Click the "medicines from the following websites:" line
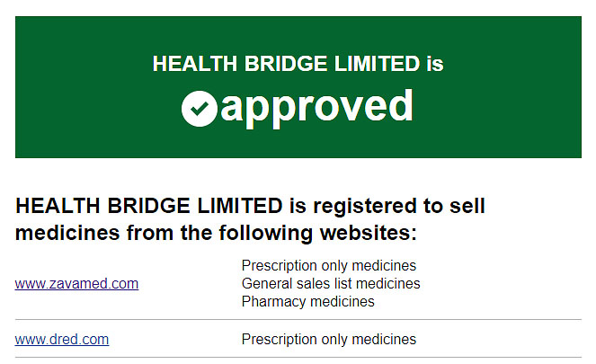The height and width of the screenshot is (364, 596). pyautogui.click(x=216, y=235)
